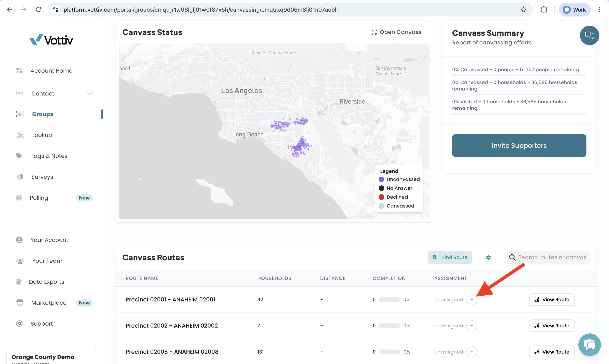Bookmark this page with the star icon

click(x=523, y=10)
